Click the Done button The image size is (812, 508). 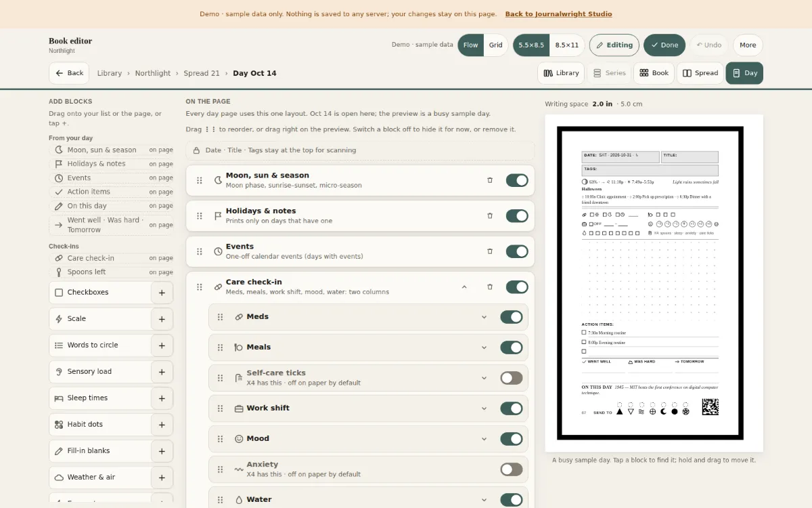[x=664, y=45]
